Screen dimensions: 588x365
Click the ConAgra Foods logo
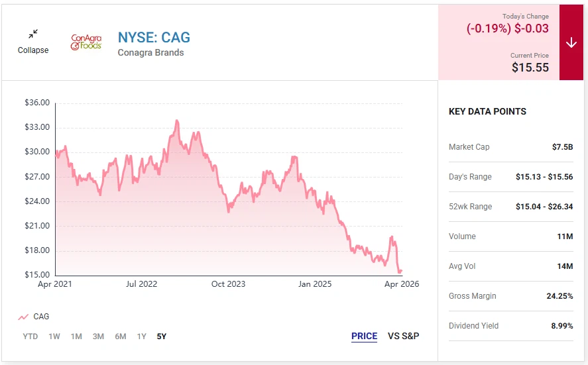coord(86,42)
